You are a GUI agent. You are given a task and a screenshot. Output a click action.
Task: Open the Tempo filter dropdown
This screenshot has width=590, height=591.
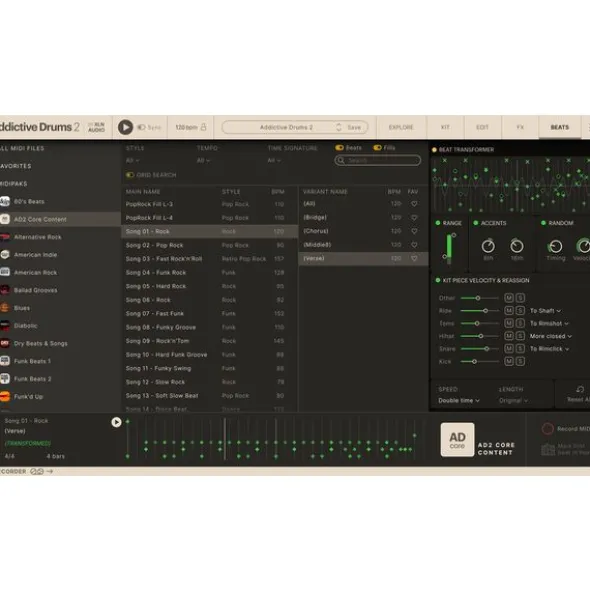click(203, 161)
